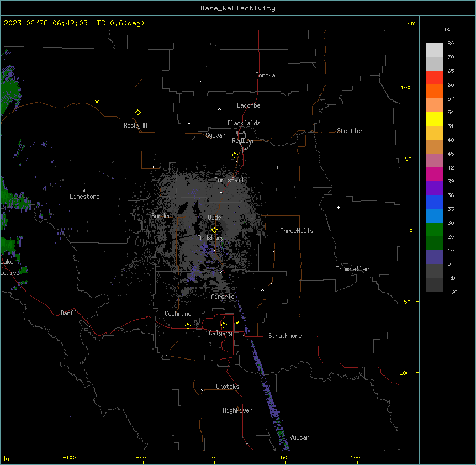Click the HighRiver town label
The image size is (476, 465).
click(x=237, y=410)
